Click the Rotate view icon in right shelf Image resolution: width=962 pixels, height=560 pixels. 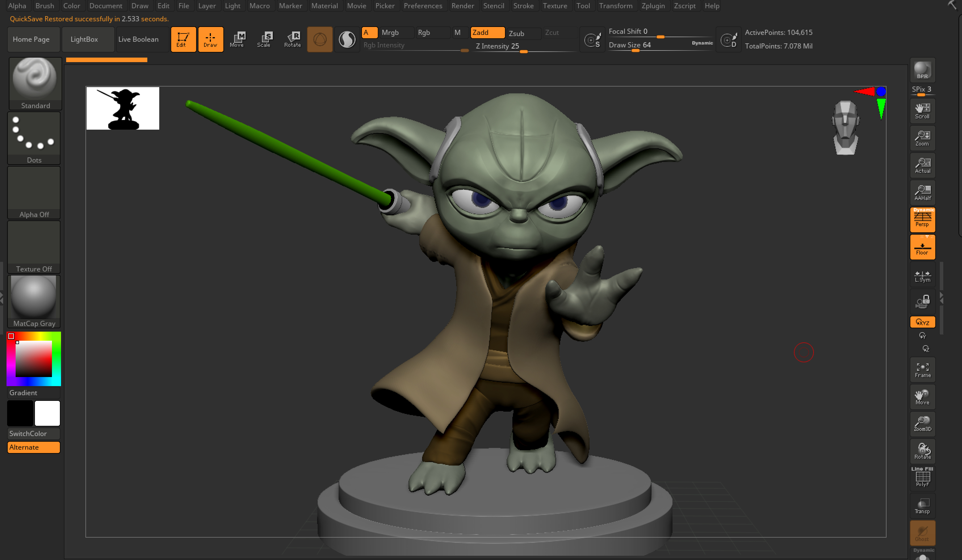(x=922, y=451)
